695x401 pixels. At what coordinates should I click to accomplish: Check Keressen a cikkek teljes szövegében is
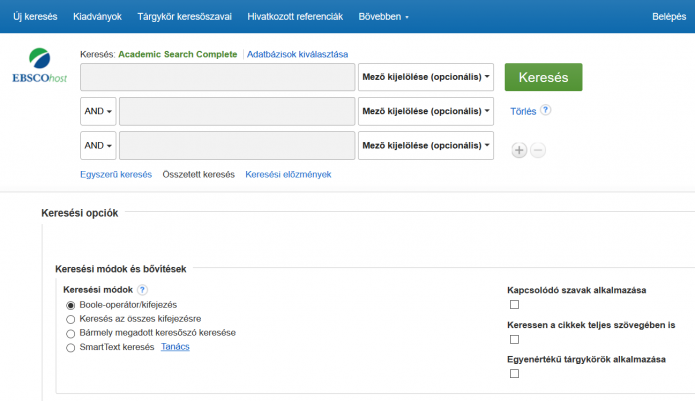pos(515,339)
